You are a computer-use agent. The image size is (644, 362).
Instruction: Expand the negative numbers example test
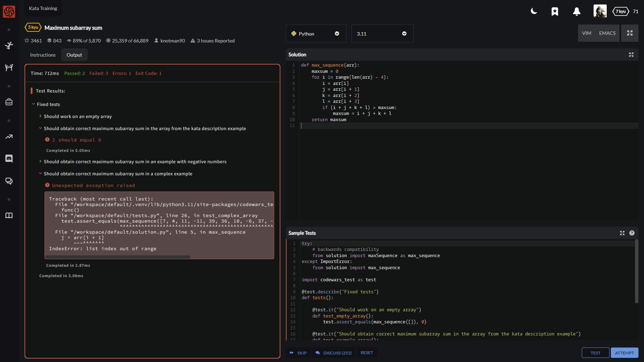[x=133, y=162]
